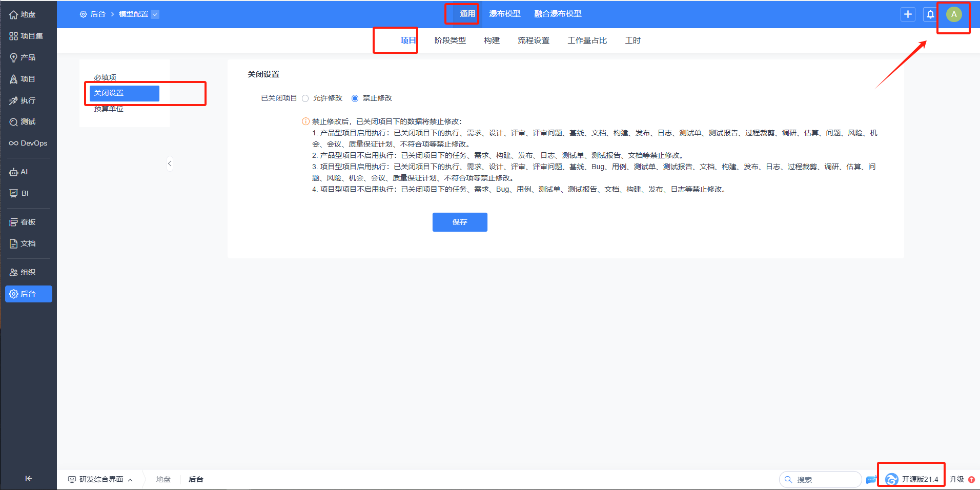Viewport: 980px width, 490px height.
Task: Click the 后台 gear breadcrumb in header
Action: tap(92, 14)
